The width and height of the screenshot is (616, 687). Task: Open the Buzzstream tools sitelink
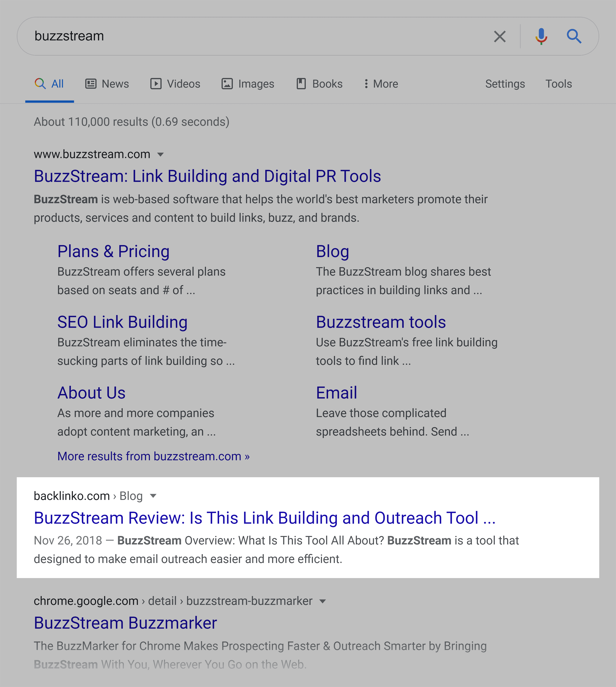pos(381,322)
